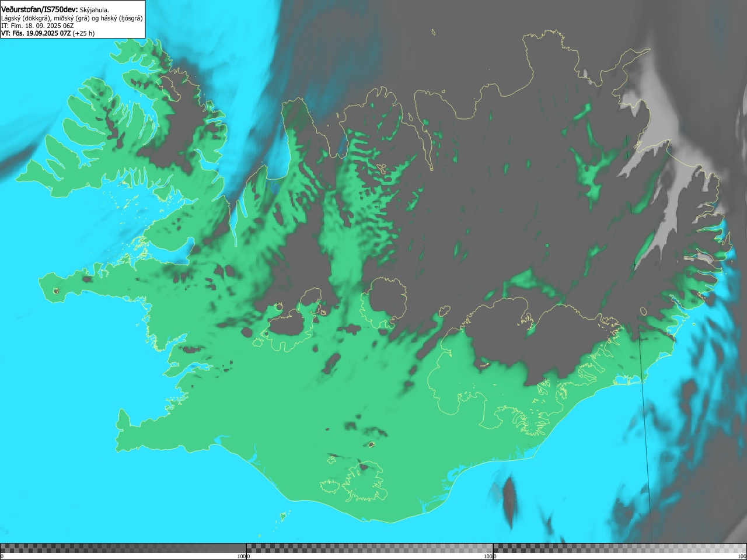Click the 'VT: Fös. 19.09.2025 07Z' valid-time text
This screenshot has width=747, height=560.
tap(36, 33)
